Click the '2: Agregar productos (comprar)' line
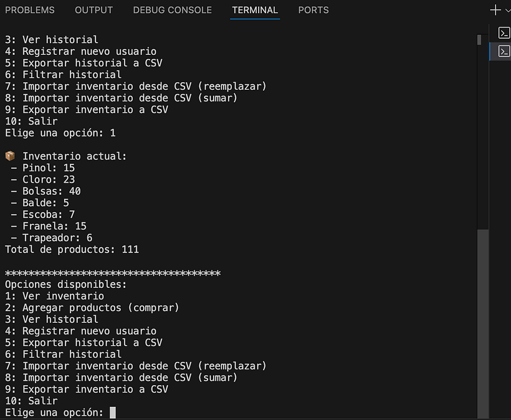Image resolution: width=511 pixels, height=420 pixels. (x=92, y=308)
